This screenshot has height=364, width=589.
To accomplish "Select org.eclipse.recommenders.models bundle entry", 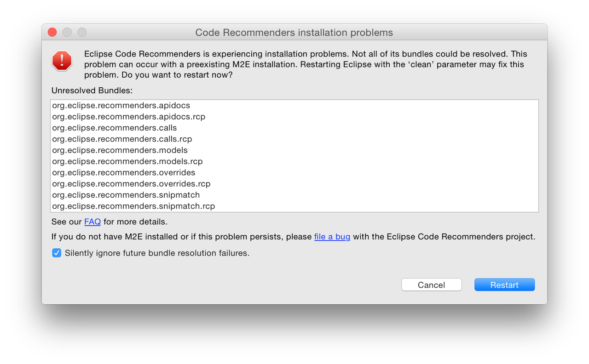I will (294, 150).
